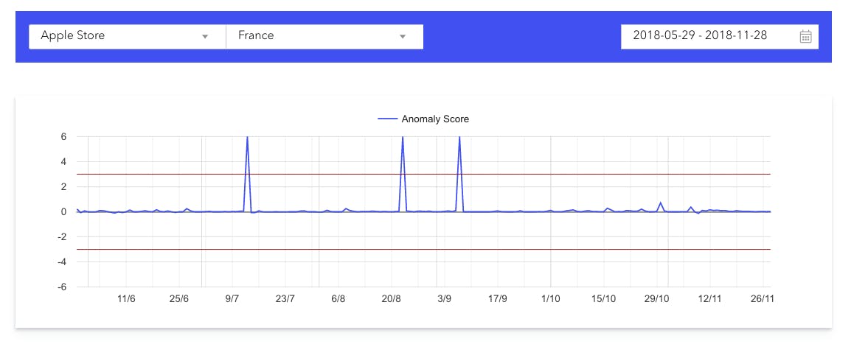The height and width of the screenshot is (344, 868).
Task: Open the France country selector text
Action: click(x=255, y=36)
